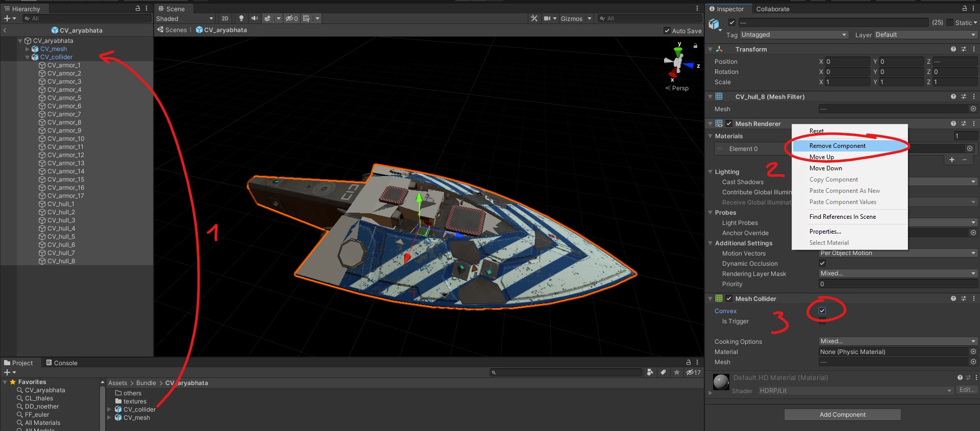The height and width of the screenshot is (431, 980).
Task: Pick a Physic Material with the picker icon
Action: [973, 352]
